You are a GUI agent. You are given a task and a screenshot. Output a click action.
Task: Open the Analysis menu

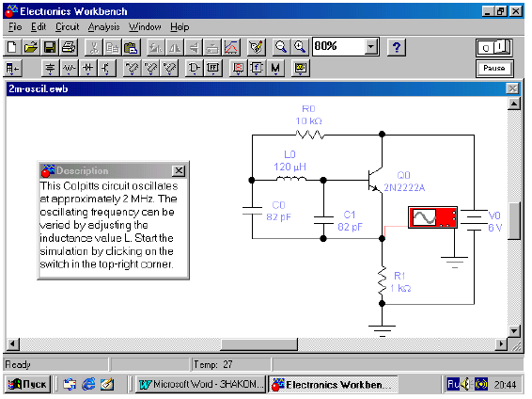click(103, 27)
